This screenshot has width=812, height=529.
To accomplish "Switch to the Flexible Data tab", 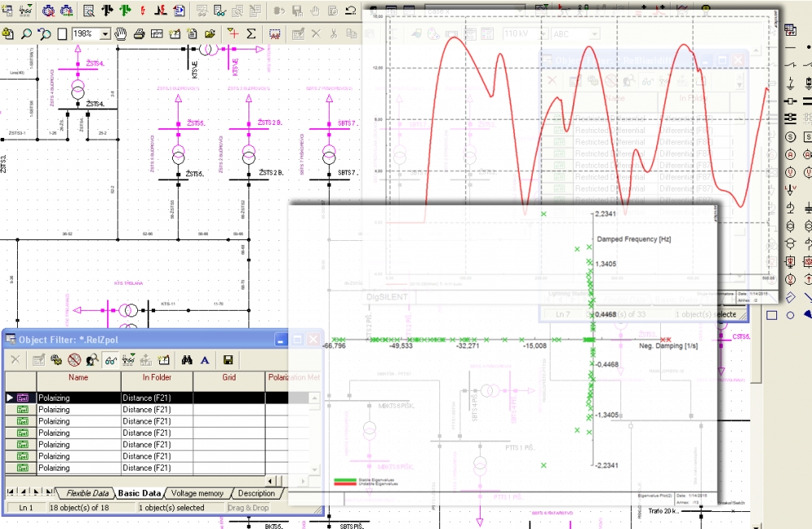I will pyautogui.click(x=88, y=493).
